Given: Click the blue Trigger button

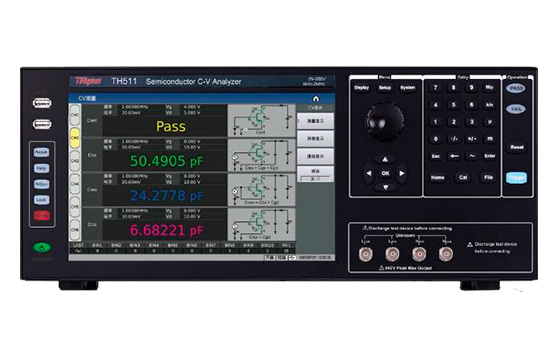Looking at the screenshot, I should 516,178.
